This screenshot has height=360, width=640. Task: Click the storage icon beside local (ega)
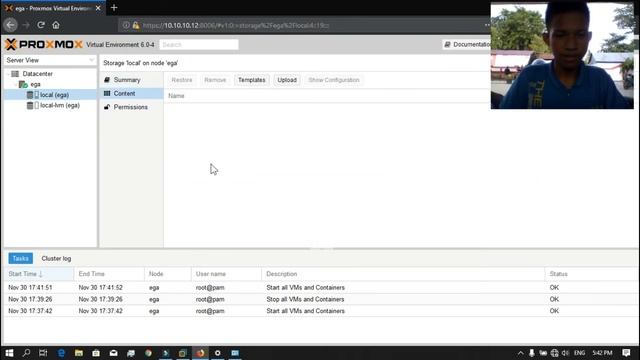point(33,95)
